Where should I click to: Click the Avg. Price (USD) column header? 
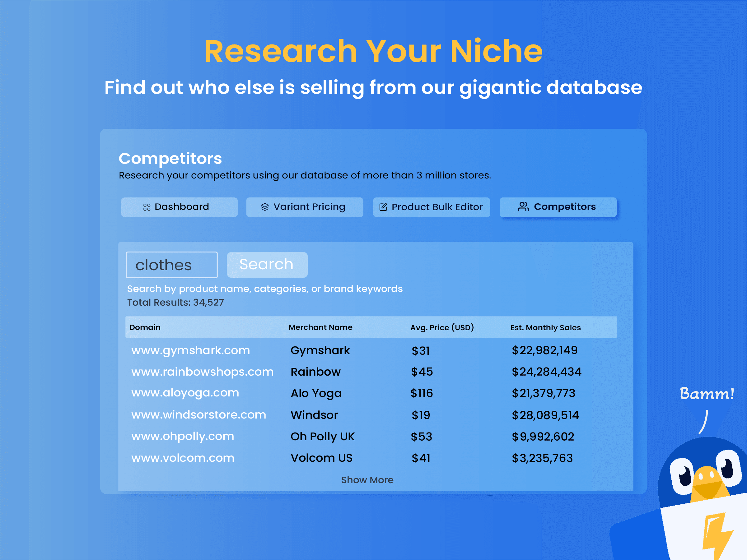(442, 327)
